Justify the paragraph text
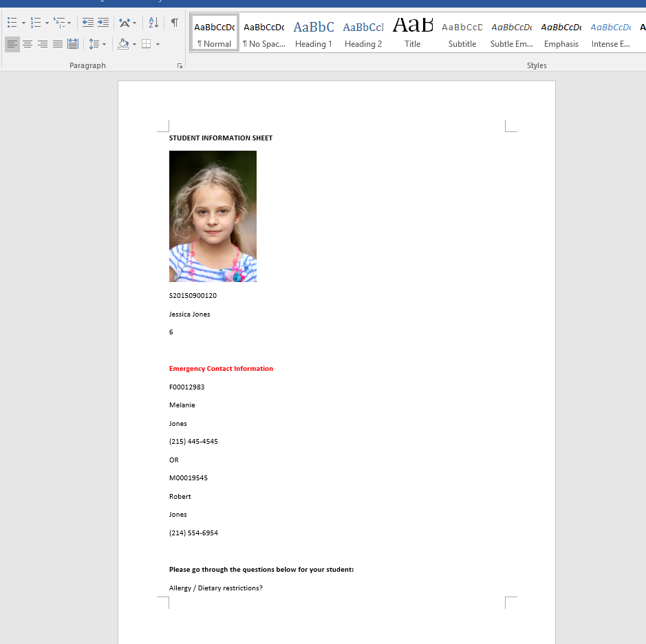 (x=58, y=44)
